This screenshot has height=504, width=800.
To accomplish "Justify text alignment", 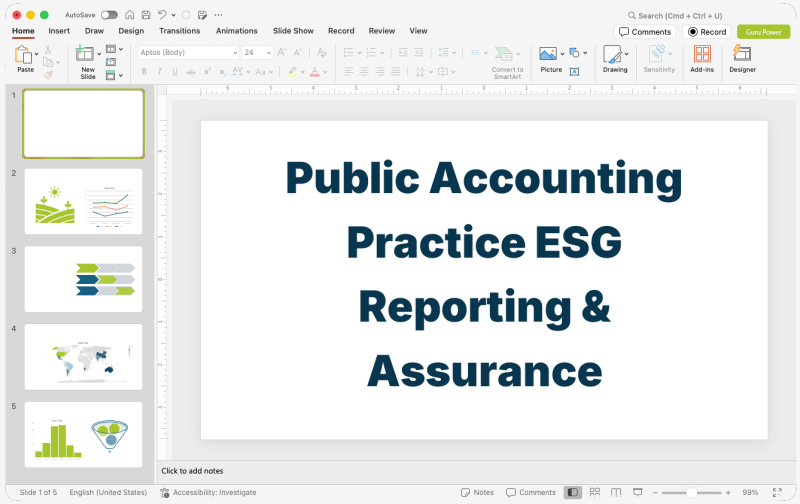I will click(x=395, y=72).
